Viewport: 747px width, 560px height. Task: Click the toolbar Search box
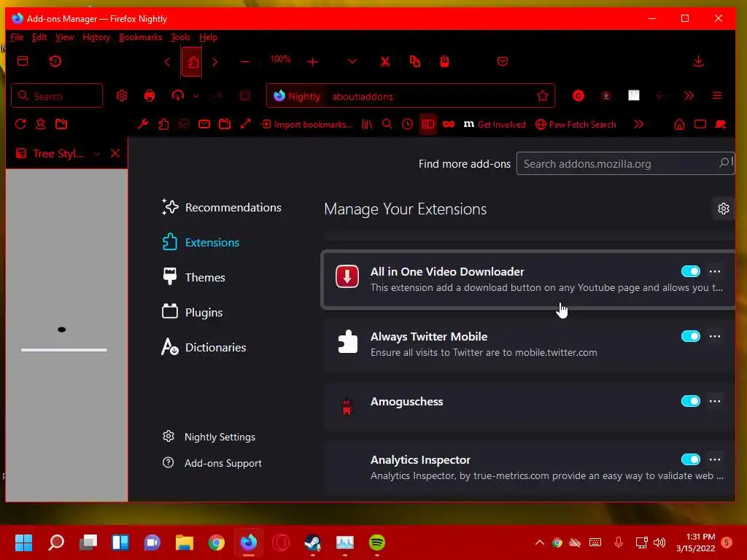point(57,96)
